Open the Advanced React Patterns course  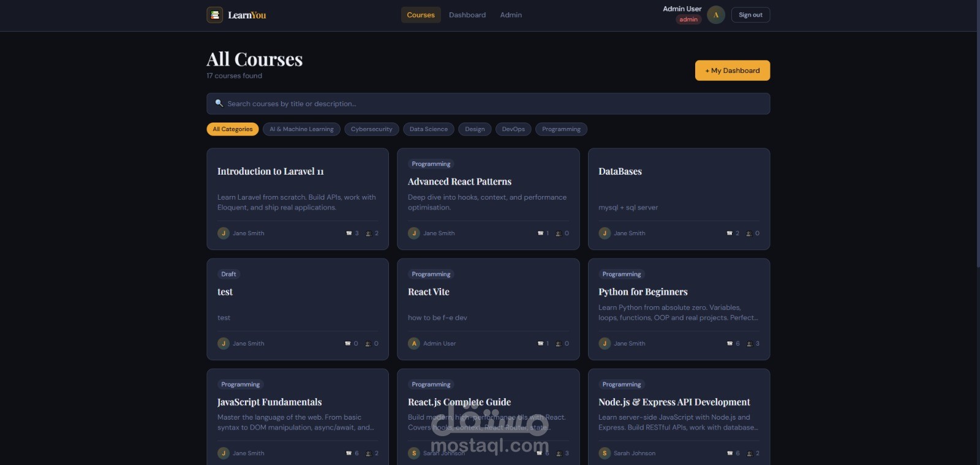[459, 181]
